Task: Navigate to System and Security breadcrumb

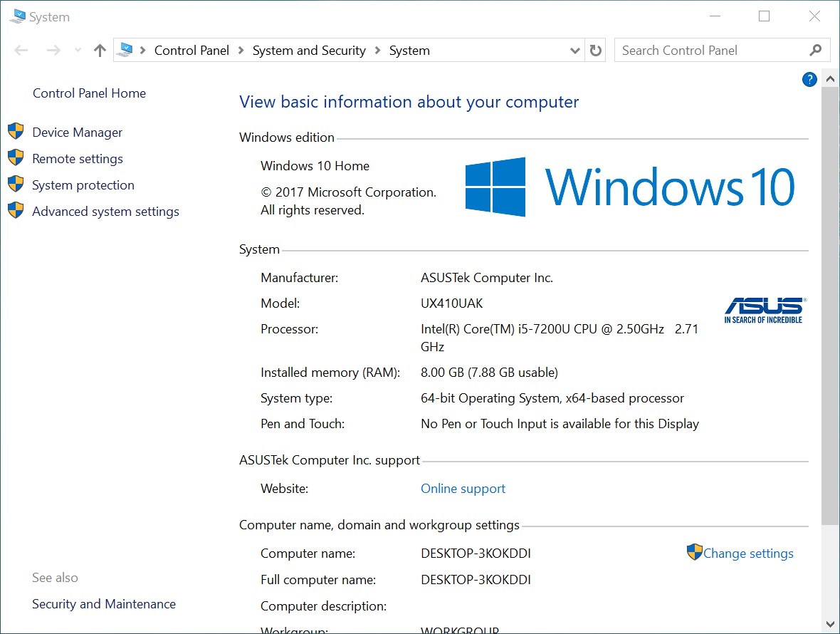Action: coord(309,50)
